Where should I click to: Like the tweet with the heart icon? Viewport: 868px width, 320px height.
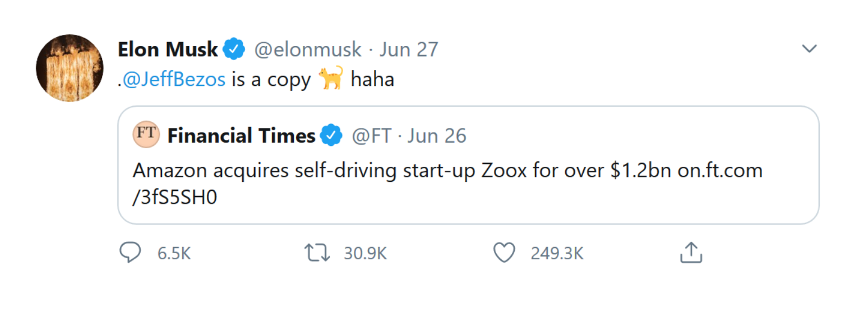tap(504, 253)
